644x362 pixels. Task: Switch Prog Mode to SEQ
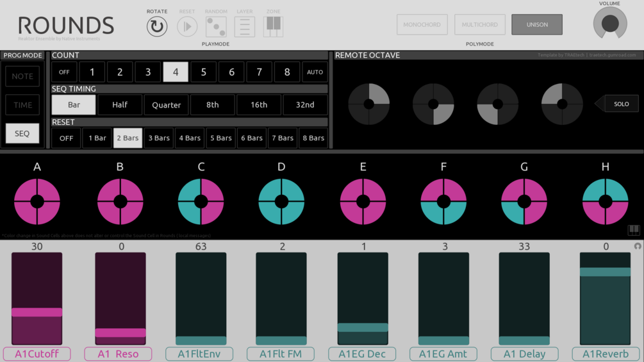click(22, 133)
